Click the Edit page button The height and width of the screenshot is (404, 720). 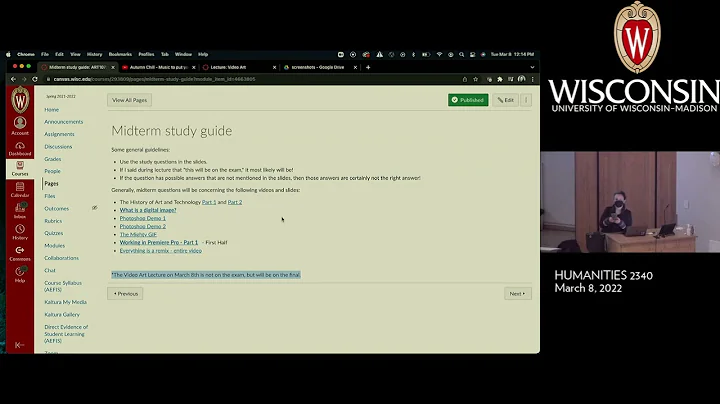coord(506,100)
